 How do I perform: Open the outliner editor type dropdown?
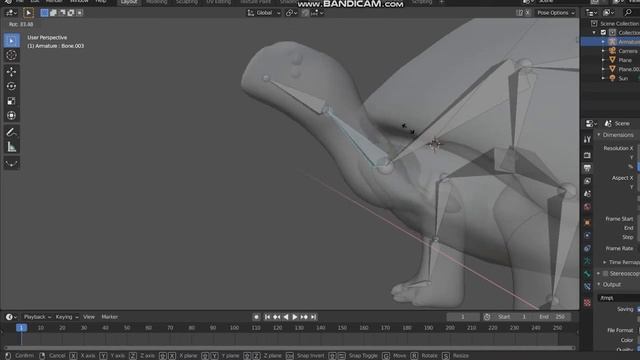pyautogui.click(x=591, y=13)
